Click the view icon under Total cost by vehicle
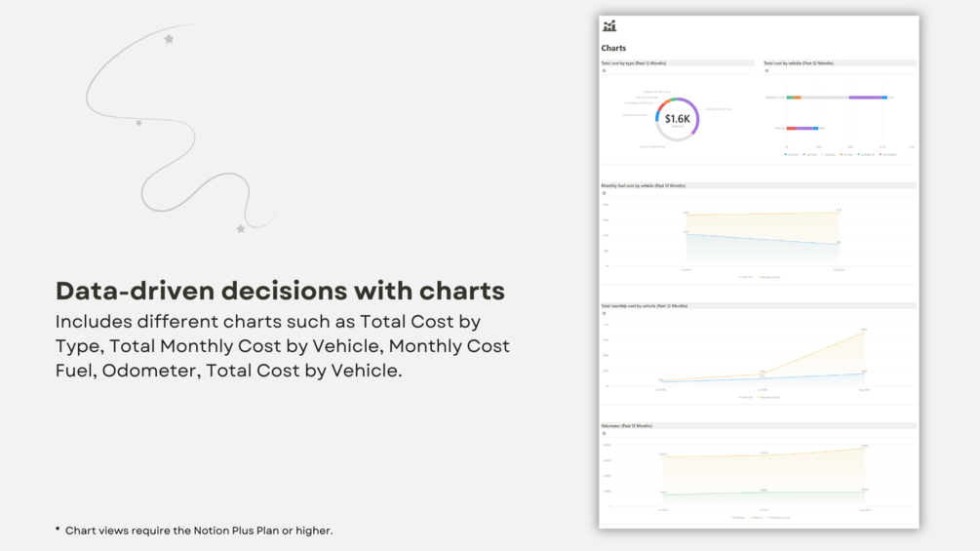 766,71
